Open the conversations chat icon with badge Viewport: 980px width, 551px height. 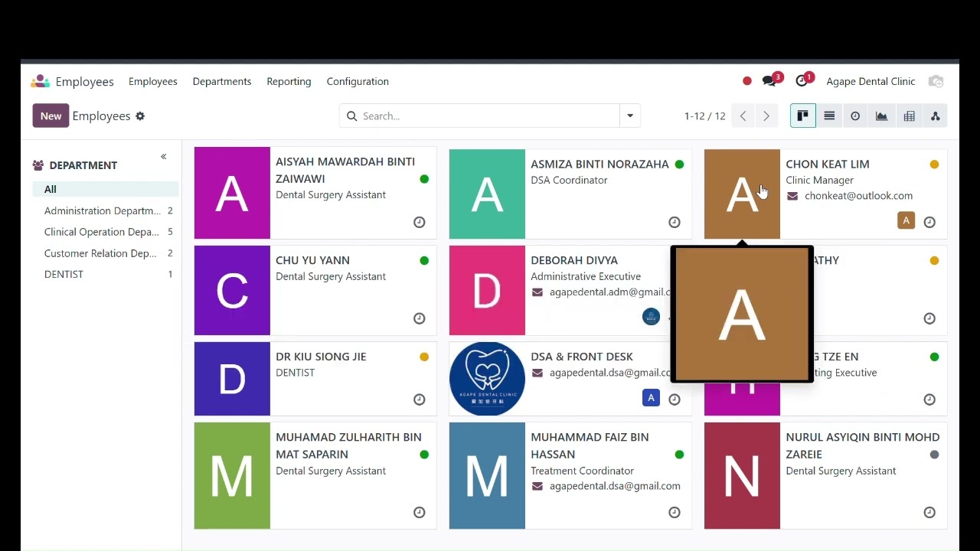769,81
